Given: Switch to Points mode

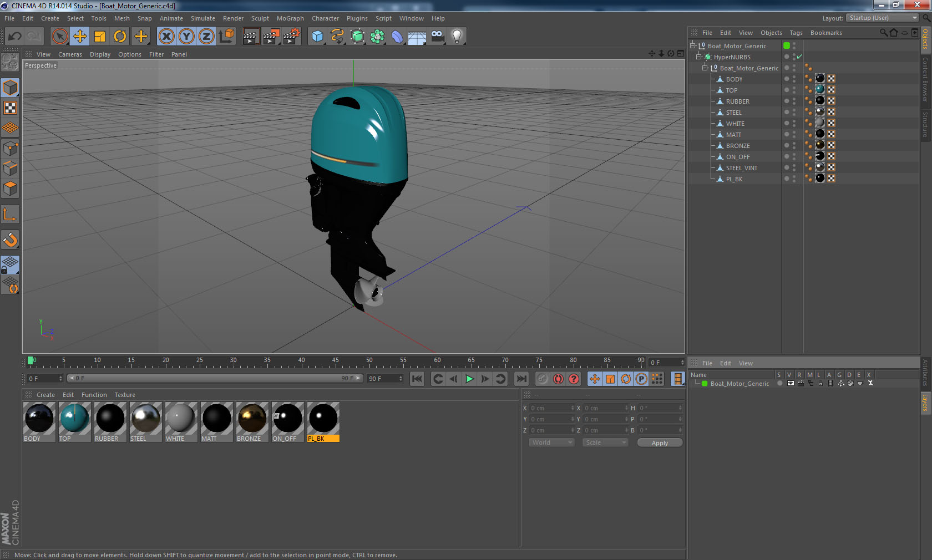Looking at the screenshot, I should [11, 149].
